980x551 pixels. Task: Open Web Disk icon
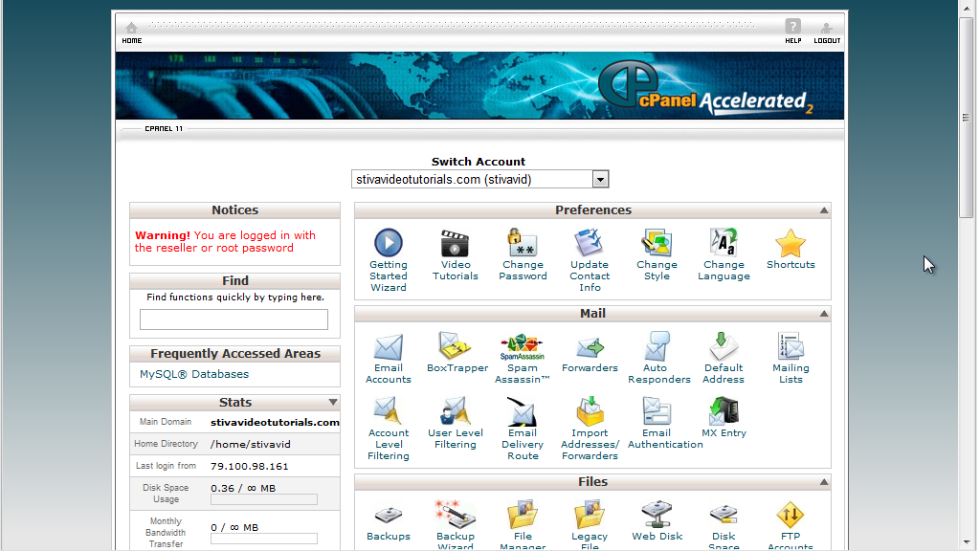[657, 514]
